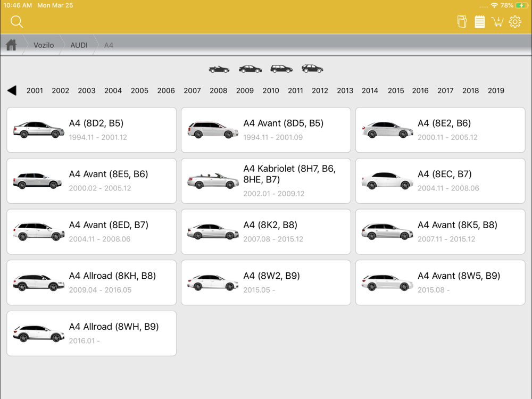The width and height of the screenshot is (532, 399).
Task: Select year 2013
Action: coord(345,90)
